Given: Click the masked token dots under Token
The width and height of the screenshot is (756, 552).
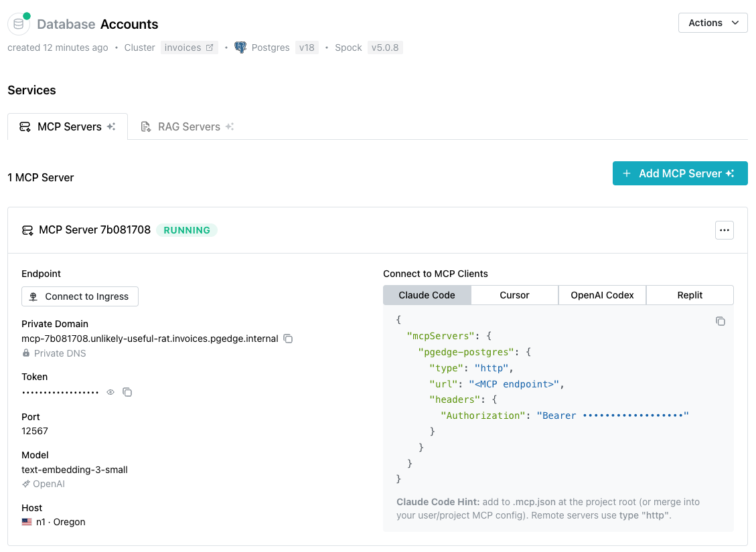Looking at the screenshot, I should tap(60, 393).
